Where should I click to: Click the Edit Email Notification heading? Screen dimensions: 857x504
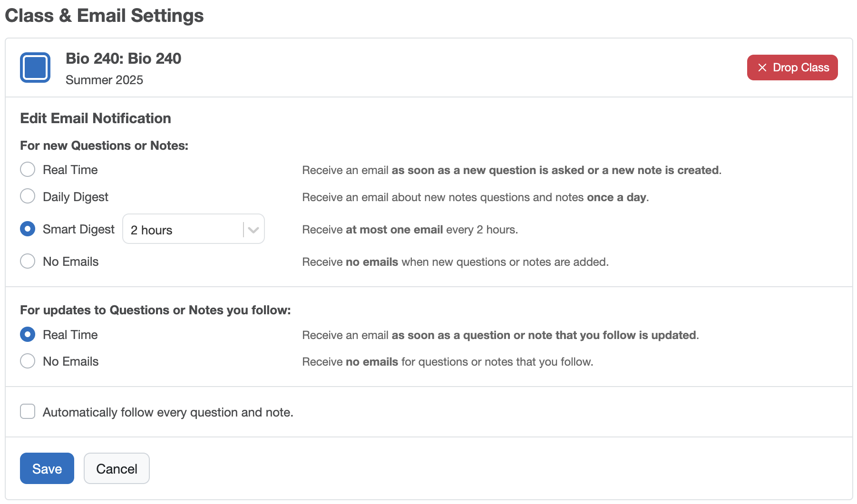(96, 118)
